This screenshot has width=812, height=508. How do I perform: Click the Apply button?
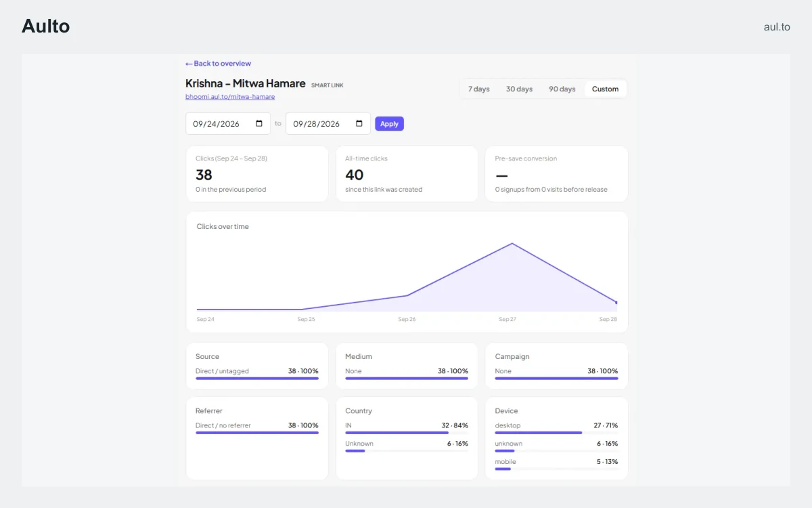[x=389, y=124]
